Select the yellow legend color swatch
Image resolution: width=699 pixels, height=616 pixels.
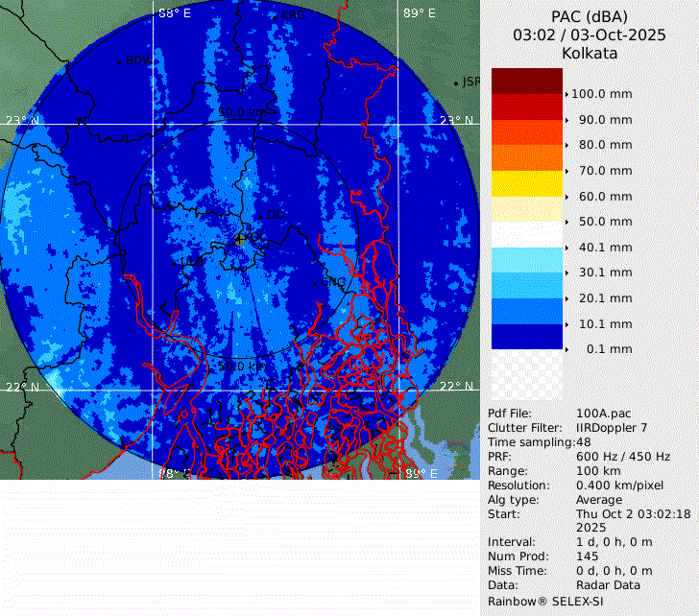pyautogui.click(x=526, y=183)
